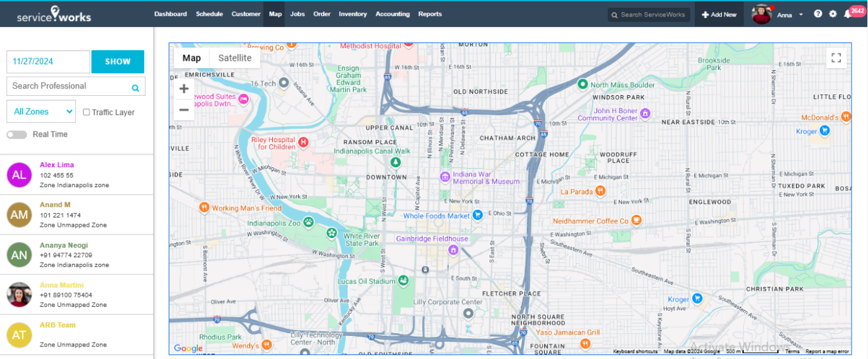Click the Search Professional input field
This screenshot has height=359, width=868.
click(x=76, y=86)
